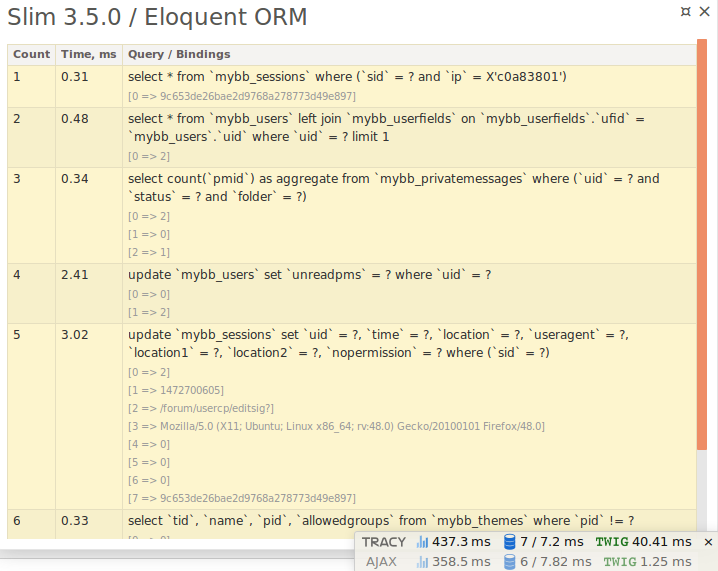The image size is (718, 571).
Task: Select the mybb_themes select query
Action: click(381, 521)
